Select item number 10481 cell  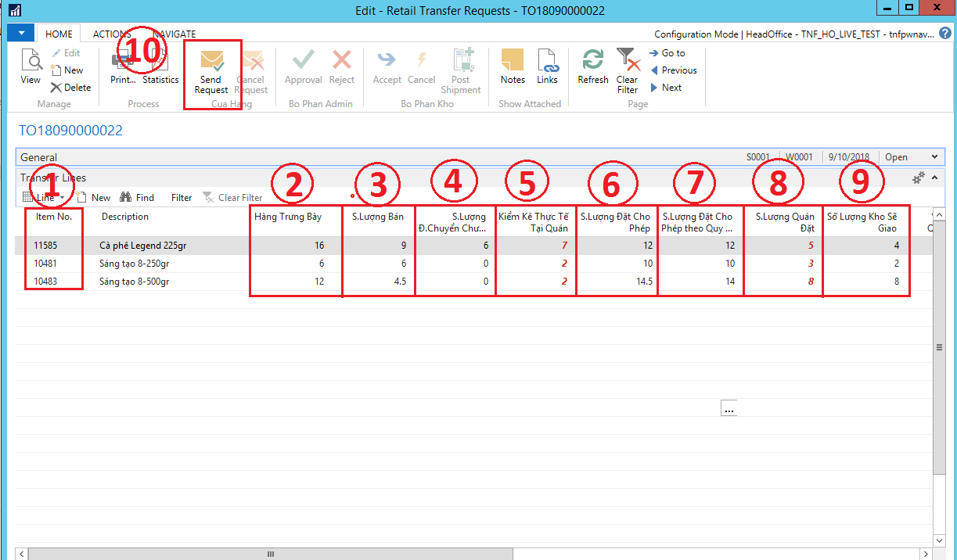point(45,264)
